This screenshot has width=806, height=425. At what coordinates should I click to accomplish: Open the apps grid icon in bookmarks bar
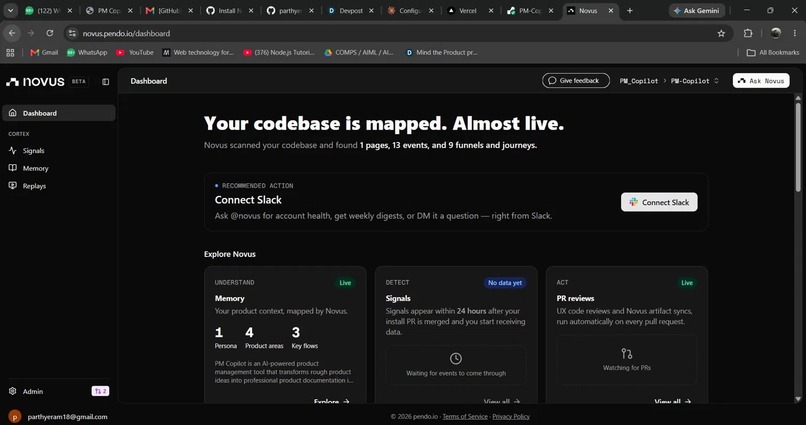(x=10, y=52)
